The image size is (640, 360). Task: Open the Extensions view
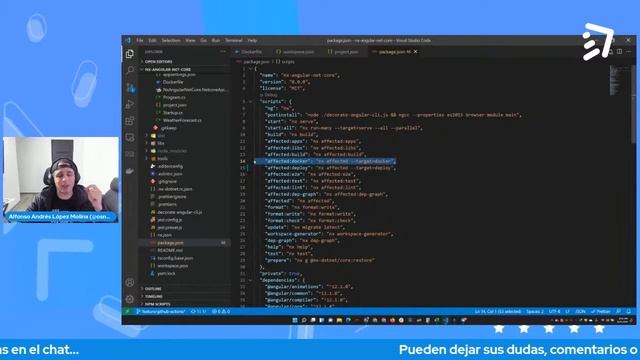130,121
